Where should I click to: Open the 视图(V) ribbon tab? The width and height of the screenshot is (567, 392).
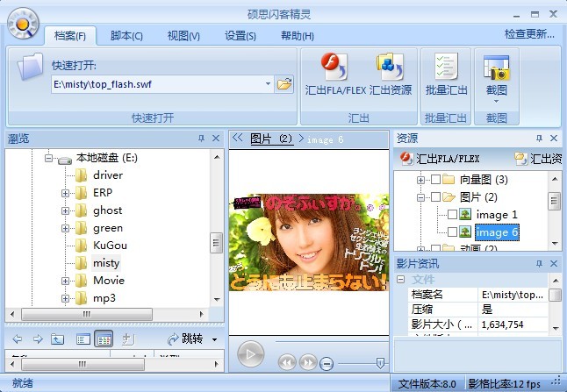pyautogui.click(x=183, y=35)
